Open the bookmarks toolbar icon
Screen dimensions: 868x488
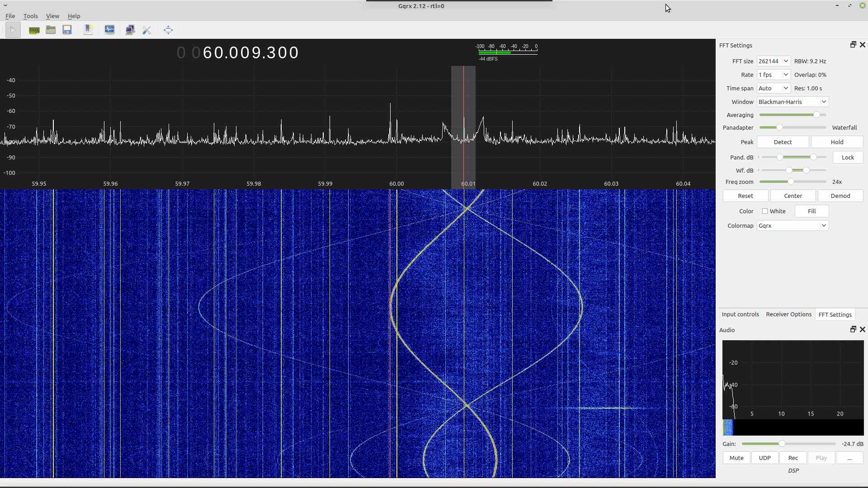(88, 30)
